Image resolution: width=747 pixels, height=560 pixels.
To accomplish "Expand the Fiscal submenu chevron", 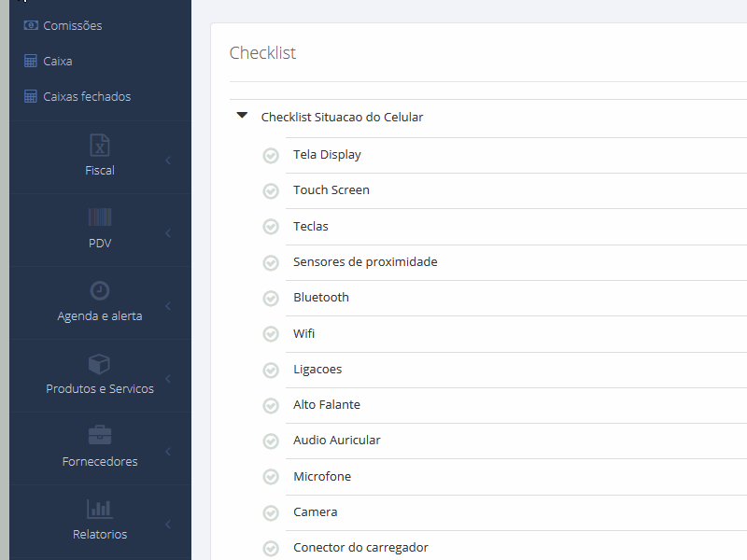I will pos(168,159).
